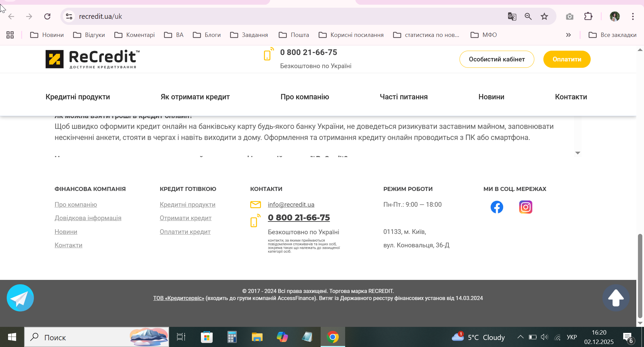Image resolution: width=644 pixels, height=347 pixels.
Task: Click the text box scroll-down arrow
Action: pyautogui.click(x=578, y=153)
